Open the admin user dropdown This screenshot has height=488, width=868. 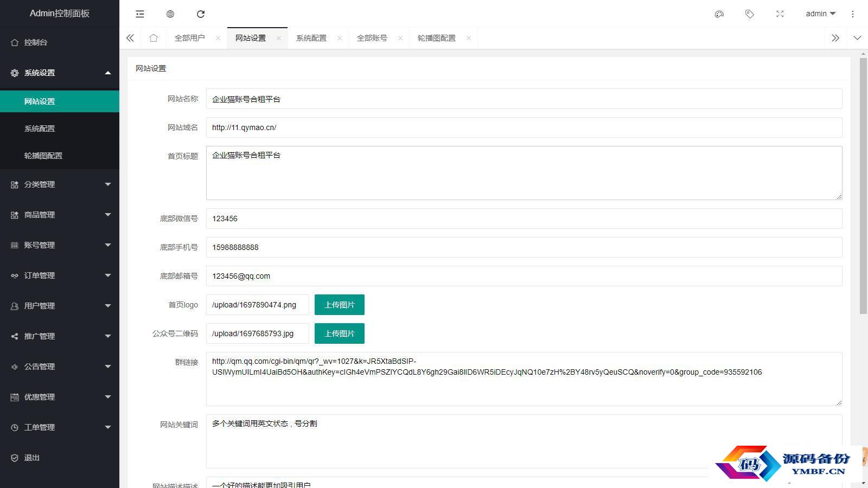pyautogui.click(x=820, y=14)
